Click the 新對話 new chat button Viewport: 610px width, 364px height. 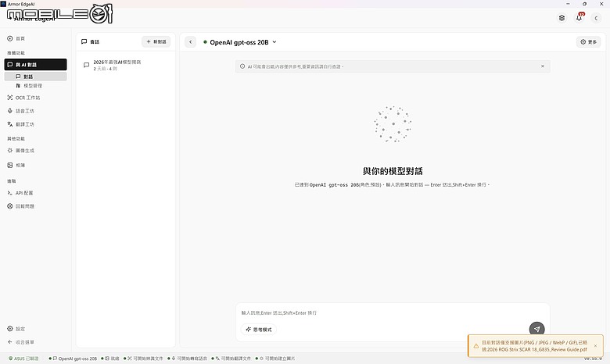point(156,41)
